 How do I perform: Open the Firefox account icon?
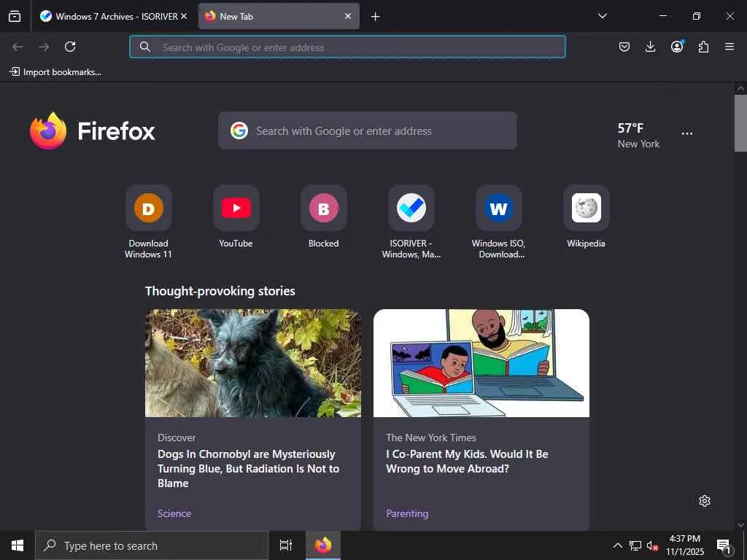click(x=677, y=46)
